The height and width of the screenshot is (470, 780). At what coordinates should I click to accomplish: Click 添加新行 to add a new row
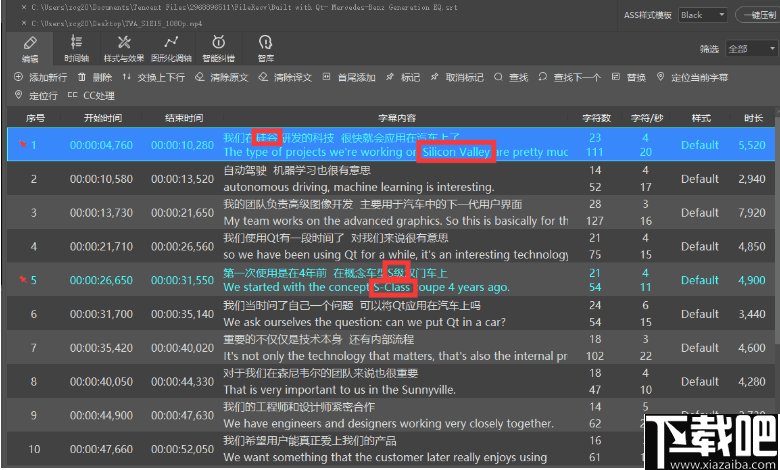click(x=40, y=77)
